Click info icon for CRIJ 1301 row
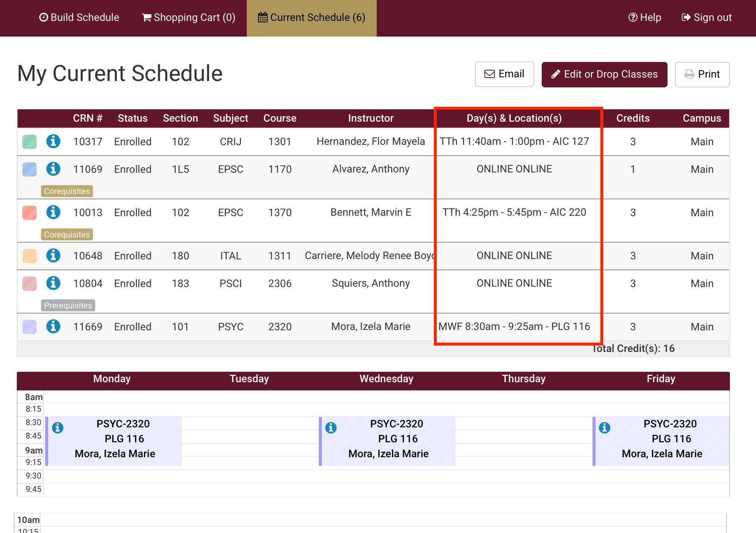Screen dimensions: 756x533 pos(53,141)
